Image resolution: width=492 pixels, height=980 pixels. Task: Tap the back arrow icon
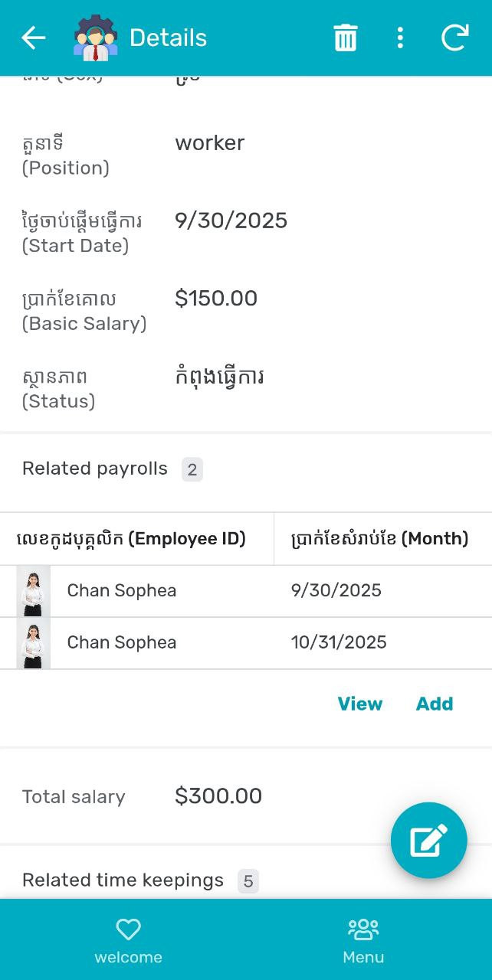[x=34, y=38]
